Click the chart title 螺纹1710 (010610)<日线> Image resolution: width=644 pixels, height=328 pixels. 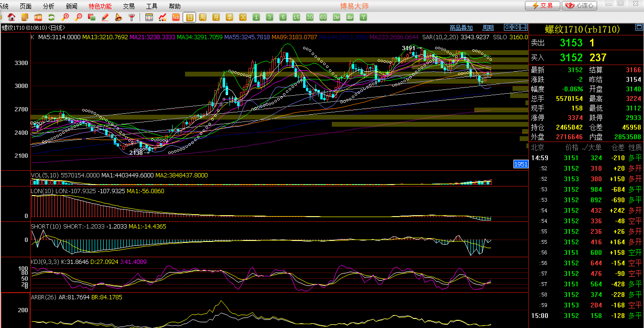[33, 28]
